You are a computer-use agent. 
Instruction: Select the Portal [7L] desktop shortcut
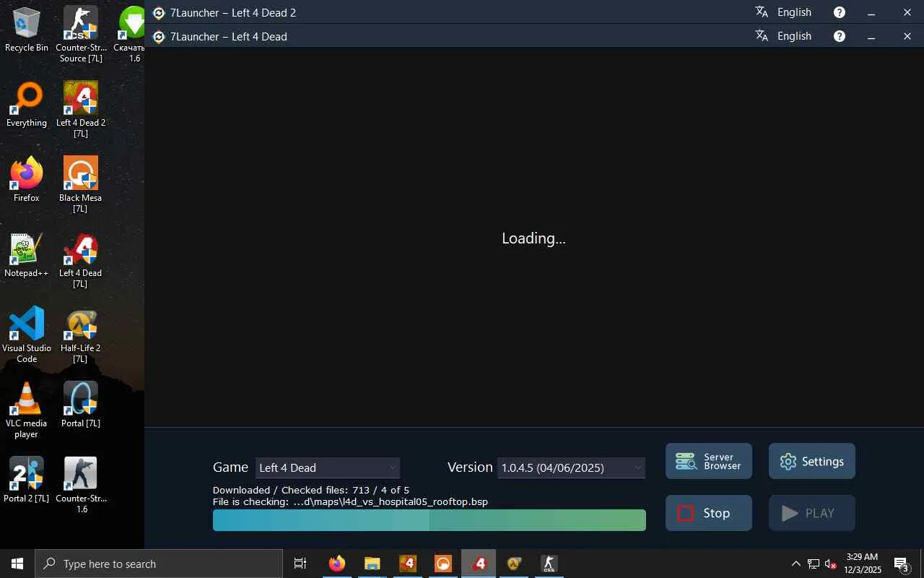[x=81, y=405]
